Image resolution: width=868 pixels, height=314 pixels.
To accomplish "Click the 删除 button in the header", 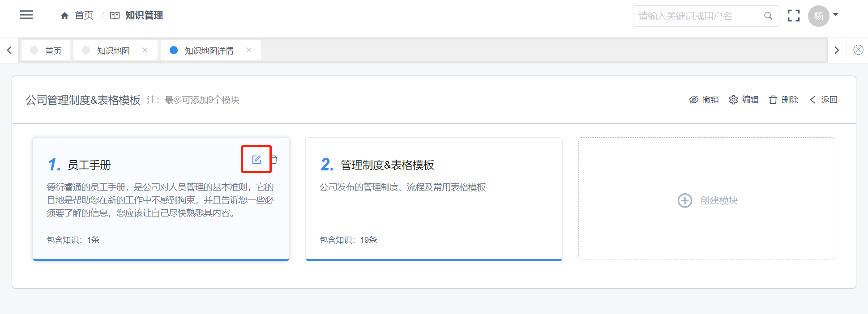I will coord(784,100).
